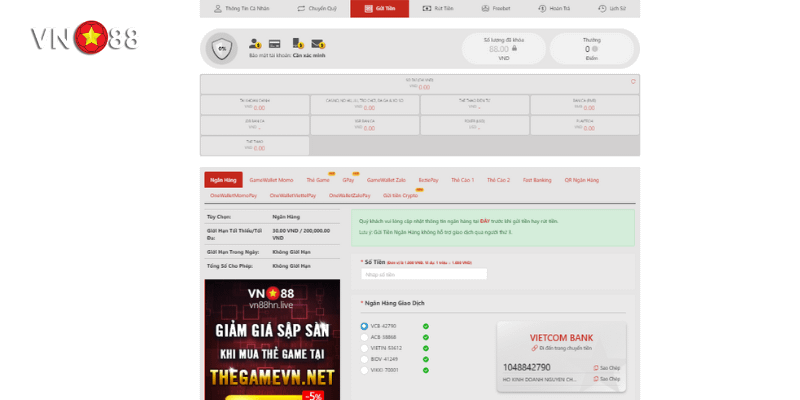Choose the Fast Banking deposit method
800x400 pixels.
click(x=537, y=180)
